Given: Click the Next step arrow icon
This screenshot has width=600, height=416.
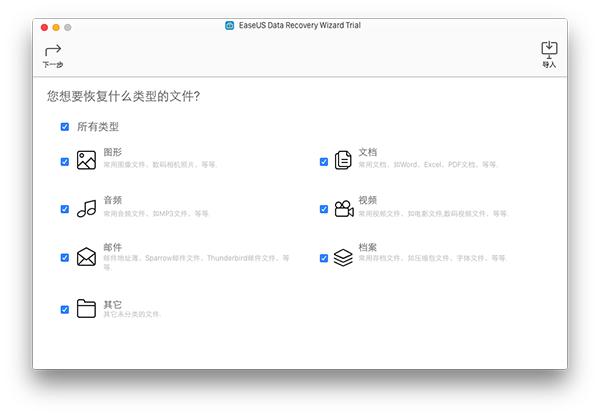Looking at the screenshot, I should [53, 49].
